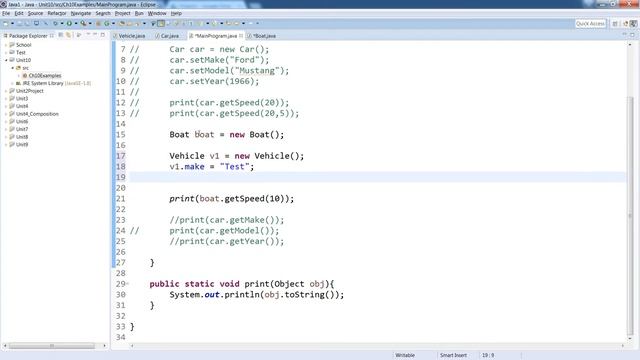Screen dimensions: 640x360
Task: Open the Search menu
Action: click(103, 13)
